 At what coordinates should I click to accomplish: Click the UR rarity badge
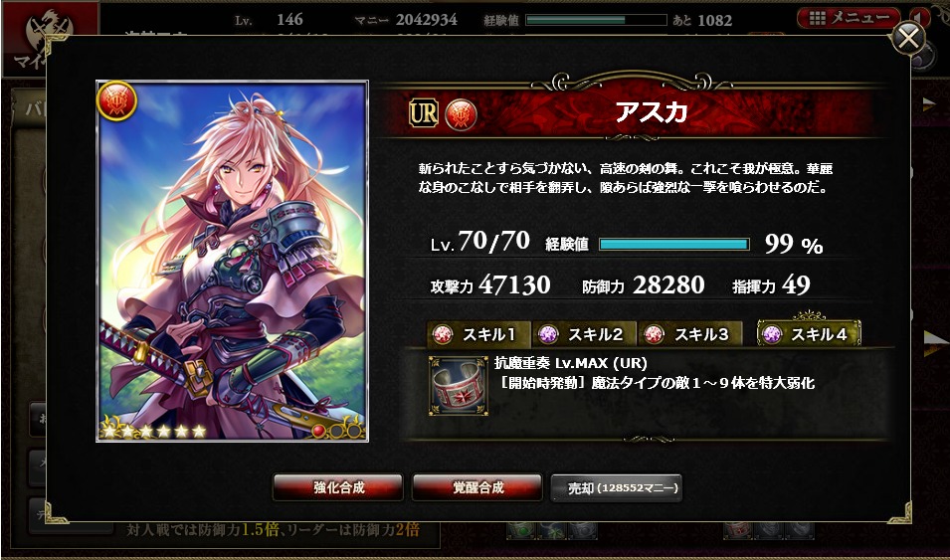[424, 114]
